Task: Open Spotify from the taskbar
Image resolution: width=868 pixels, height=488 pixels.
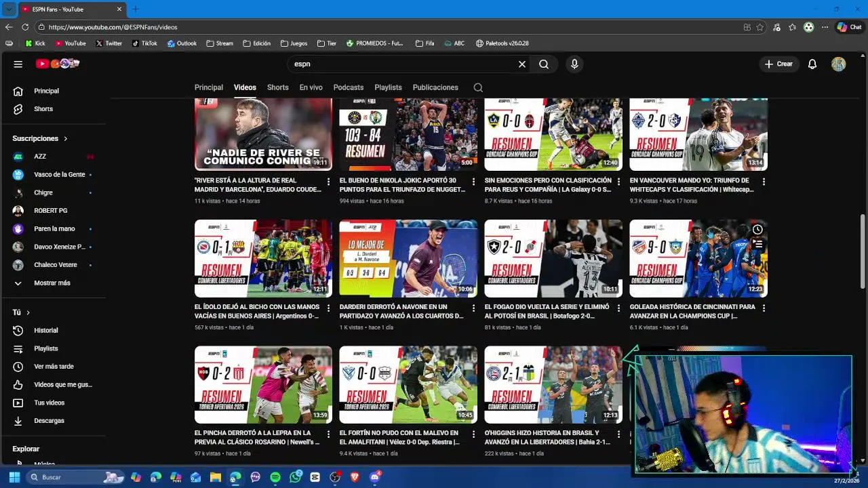Action: coord(275,477)
